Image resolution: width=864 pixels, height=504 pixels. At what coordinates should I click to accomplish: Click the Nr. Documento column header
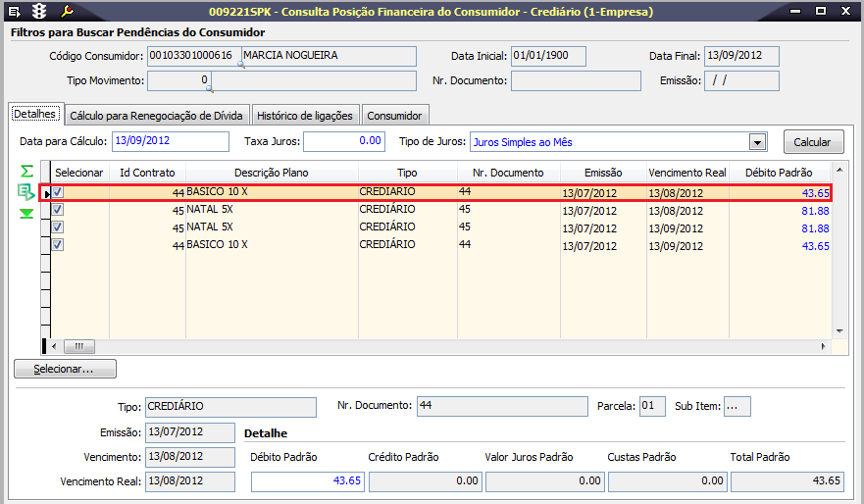(x=509, y=173)
